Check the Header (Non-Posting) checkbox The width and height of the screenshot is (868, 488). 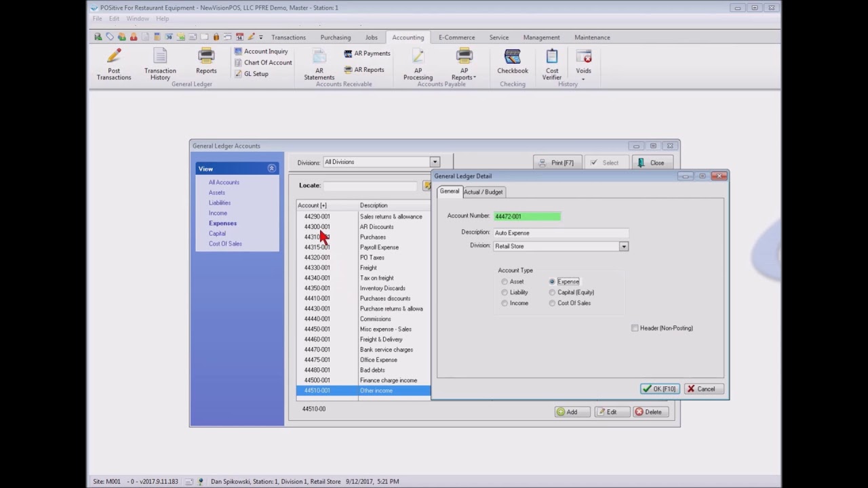click(635, 328)
